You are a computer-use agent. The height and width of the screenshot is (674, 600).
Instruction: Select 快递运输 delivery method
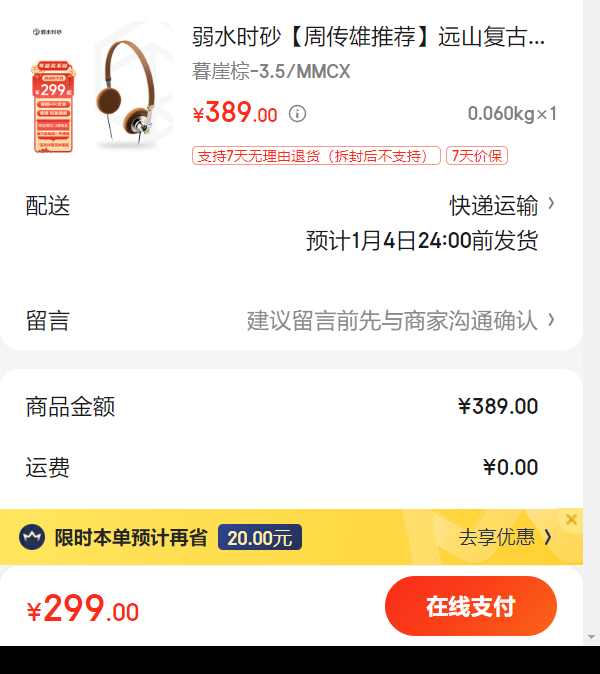click(494, 205)
